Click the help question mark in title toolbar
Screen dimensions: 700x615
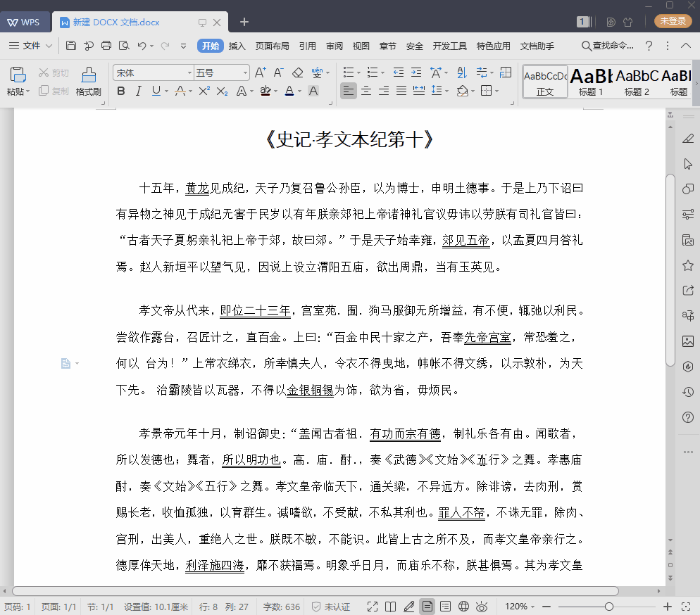pos(649,46)
